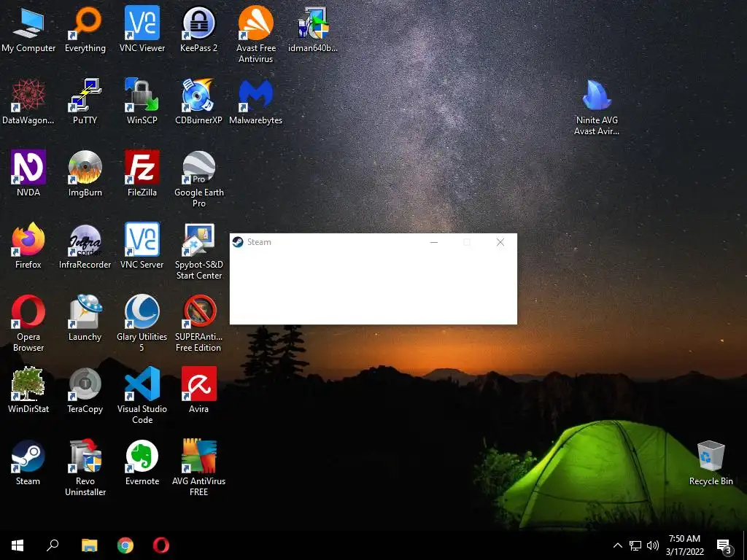Viewport: 747px width, 560px height.
Task: Select the idman640b installer icon
Action: pos(312,29)
